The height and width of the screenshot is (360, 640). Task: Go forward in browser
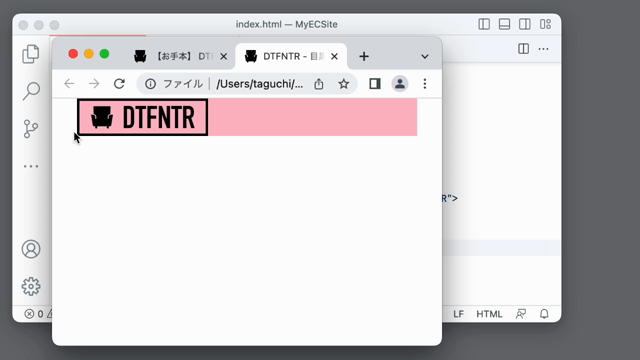94,84
